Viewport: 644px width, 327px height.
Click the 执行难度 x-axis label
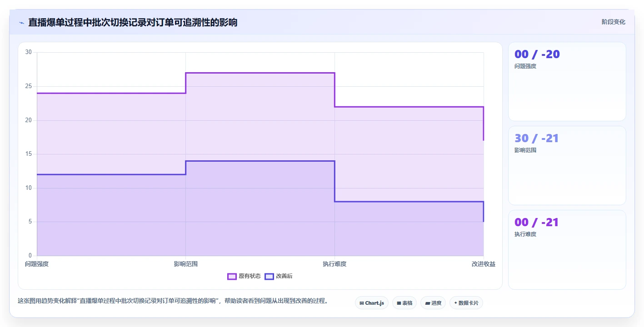point(334,264)
